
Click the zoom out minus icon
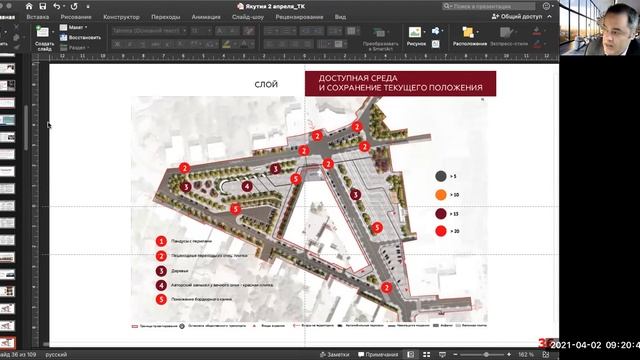456,354
